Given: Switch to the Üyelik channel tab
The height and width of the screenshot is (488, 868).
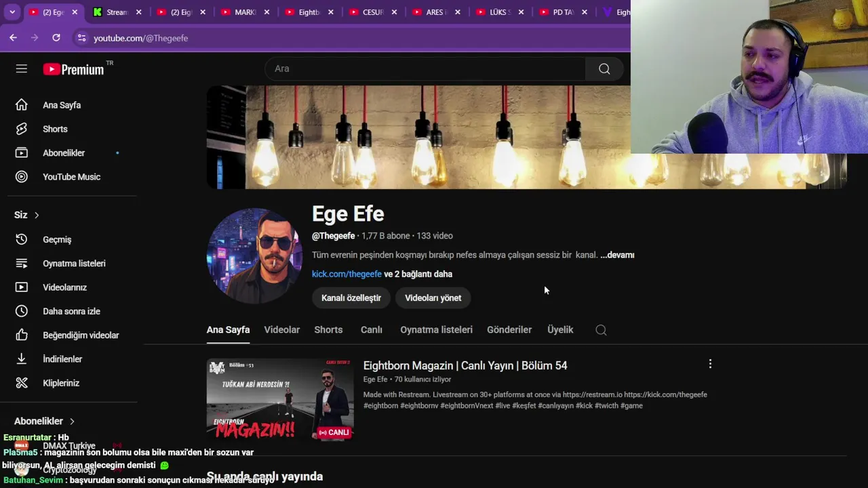Looking at the screenshot, I should coord(560,330).
